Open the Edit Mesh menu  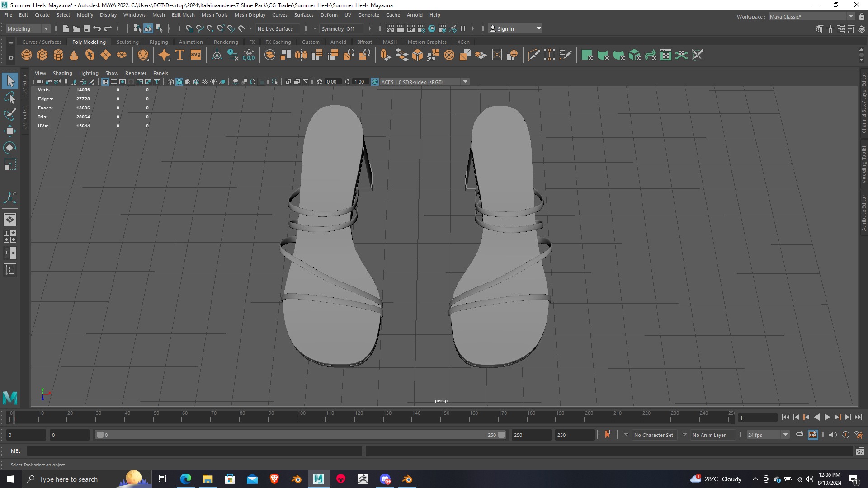click(x=183, y=15)
